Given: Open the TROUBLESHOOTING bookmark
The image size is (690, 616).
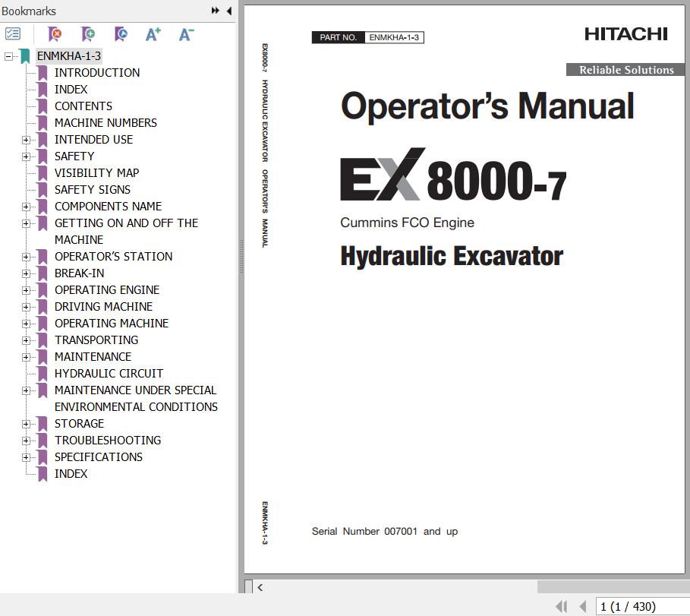Looking at the screenshot, I should click(x=108, y=441).
